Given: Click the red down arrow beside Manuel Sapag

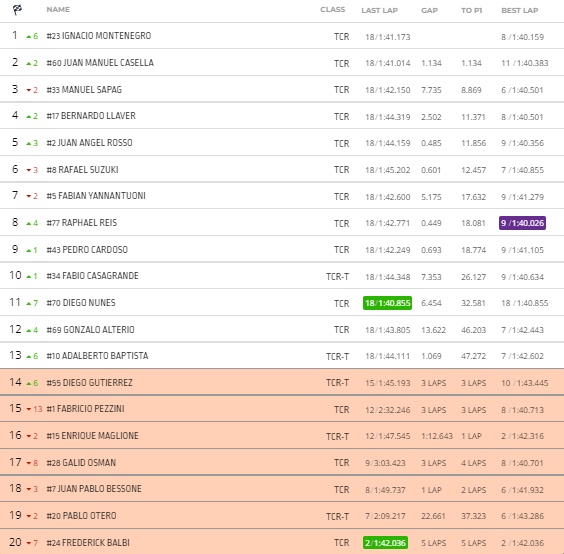Looking at the screenshot, I should pos(29,90).
